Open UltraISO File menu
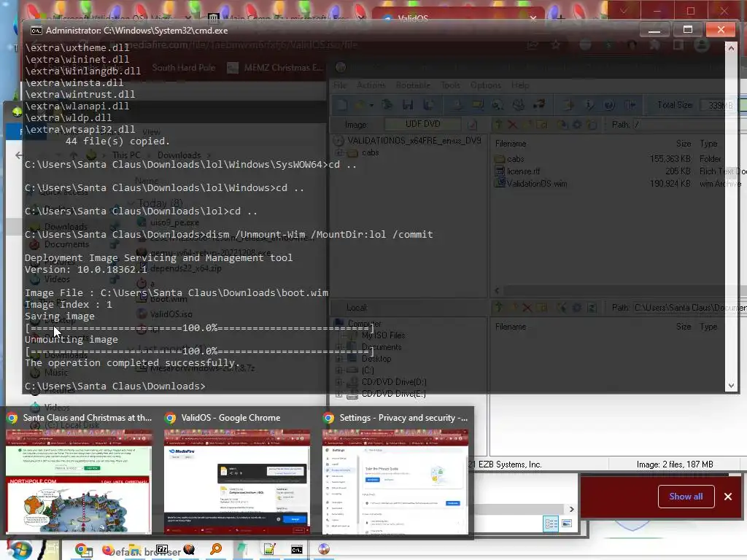Viewport: 747px width, 560px height. 340,85
